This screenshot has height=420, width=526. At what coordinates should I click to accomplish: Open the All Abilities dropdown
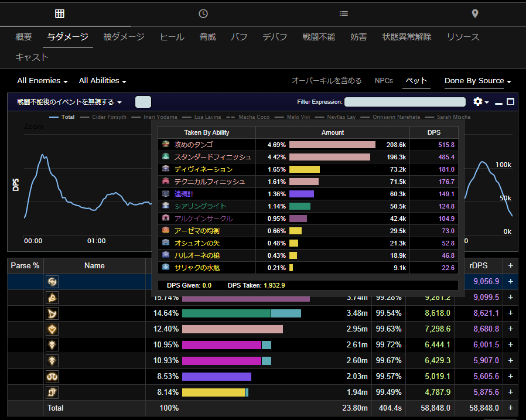tap(103, 81)
